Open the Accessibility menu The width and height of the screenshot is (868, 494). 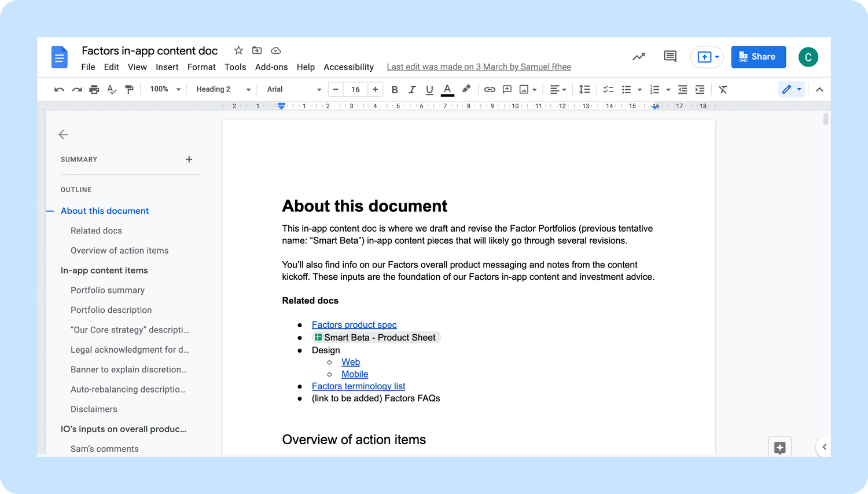coord(348,67)
